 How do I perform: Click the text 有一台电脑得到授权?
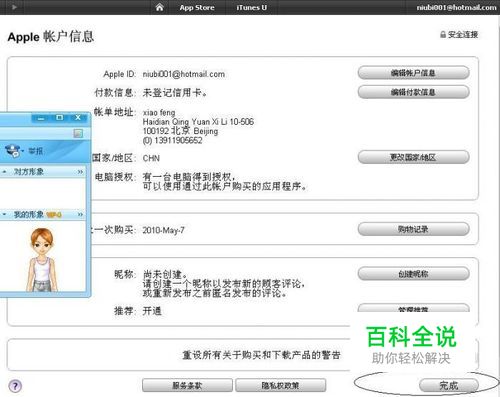click(x=189, y=176)
